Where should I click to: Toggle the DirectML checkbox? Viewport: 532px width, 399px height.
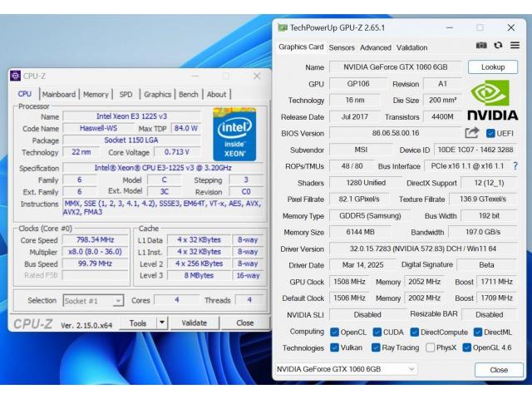478,332
